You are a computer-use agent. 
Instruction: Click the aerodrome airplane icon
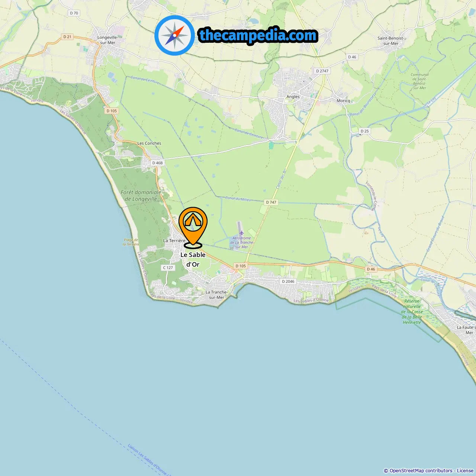(241, 233)
